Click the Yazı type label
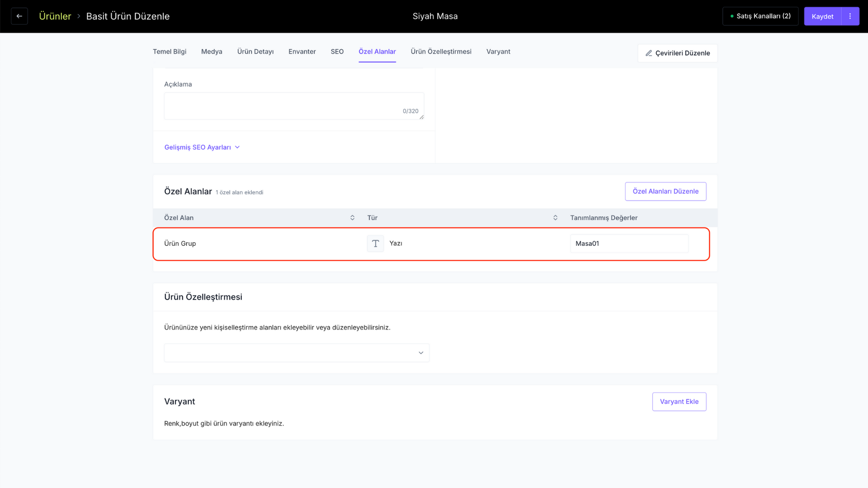This screenshot has width=868, height=488. coord(396,244)
